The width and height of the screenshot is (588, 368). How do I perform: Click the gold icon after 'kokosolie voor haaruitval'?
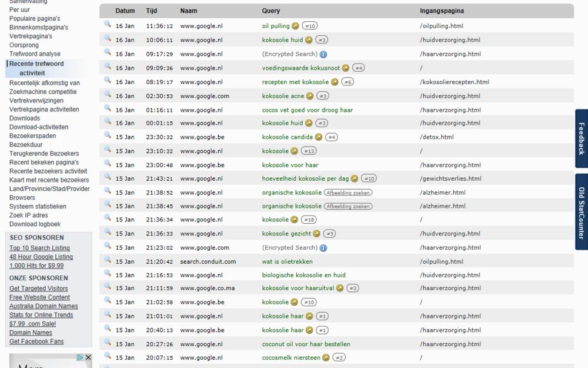[x=340, y=288]
